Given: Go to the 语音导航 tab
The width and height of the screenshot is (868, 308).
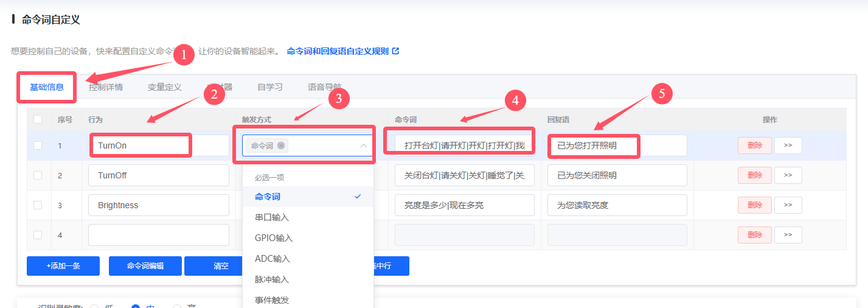Looking at the screenshot, I should point(324,87).
